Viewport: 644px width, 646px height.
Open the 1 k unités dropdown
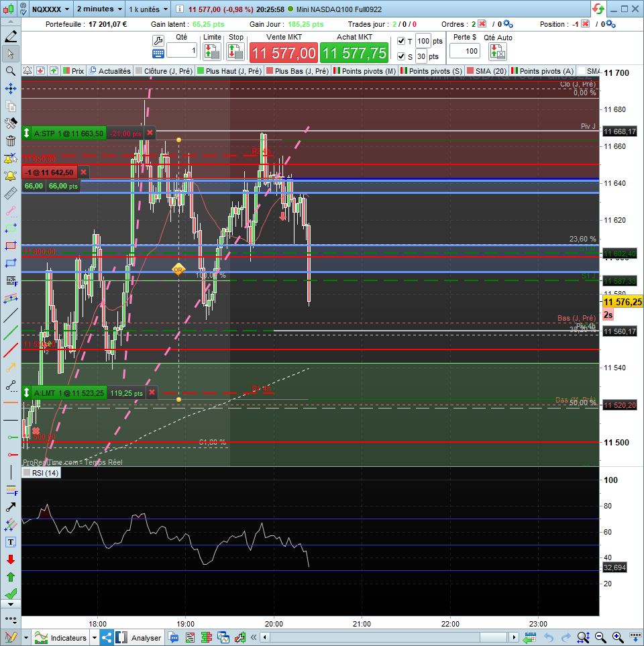(148, 9)
